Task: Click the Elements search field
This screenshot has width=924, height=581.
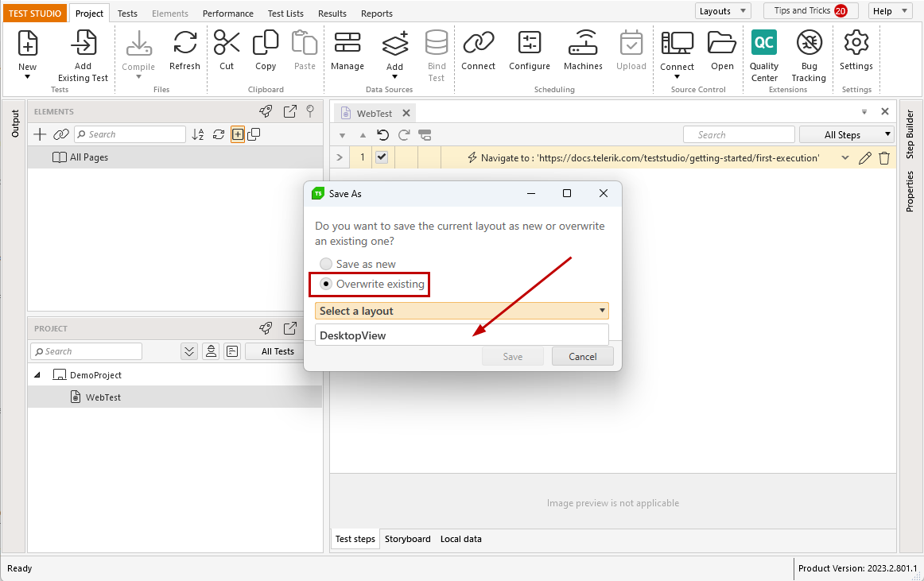Action: [x=130, y=134]
